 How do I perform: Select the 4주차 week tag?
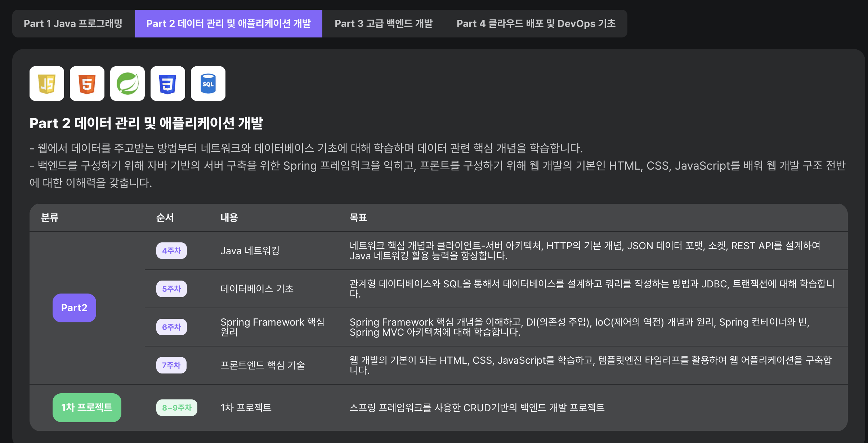tap(171, 251)
